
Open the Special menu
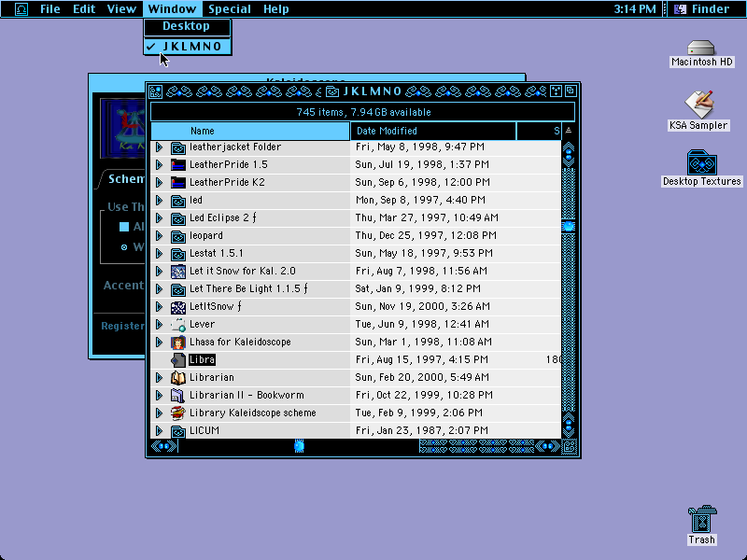point(230,9)
